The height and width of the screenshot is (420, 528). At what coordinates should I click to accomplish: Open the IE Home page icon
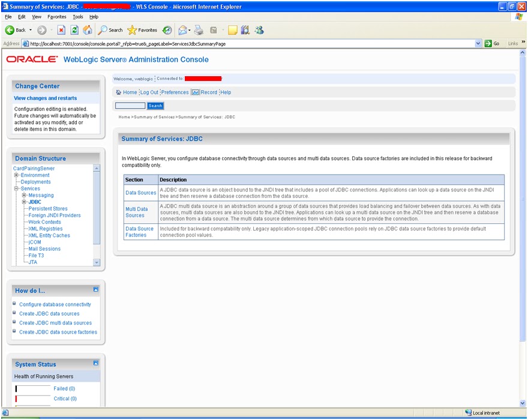pyautogui.click(x=88, y=30)
